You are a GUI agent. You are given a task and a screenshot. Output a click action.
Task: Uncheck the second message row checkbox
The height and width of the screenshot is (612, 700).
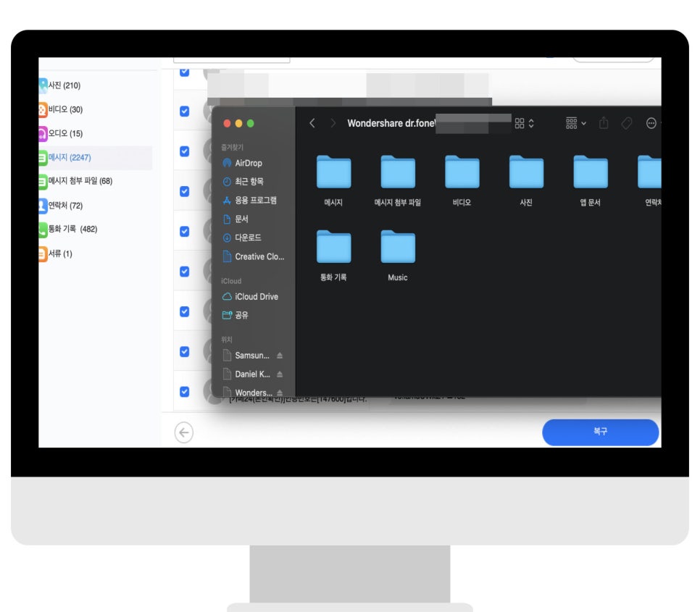coord(184,111)
